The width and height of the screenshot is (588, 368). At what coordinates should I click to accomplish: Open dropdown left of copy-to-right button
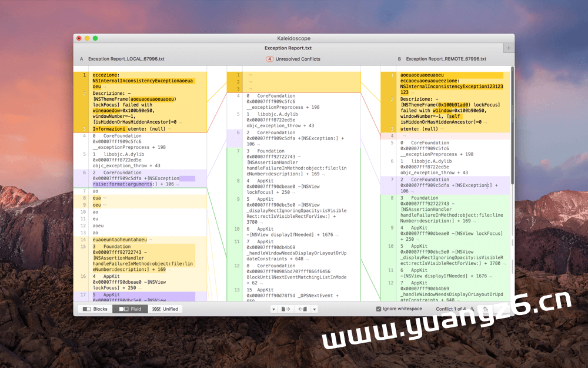pyautogui.click(x=273, y=309)
